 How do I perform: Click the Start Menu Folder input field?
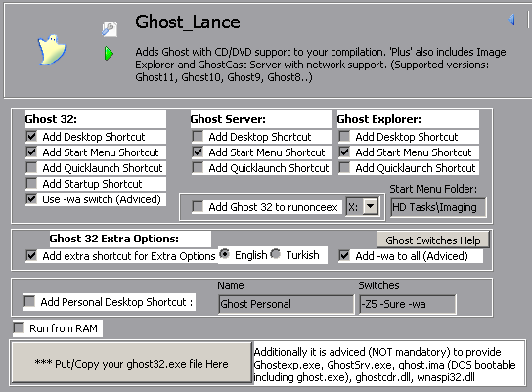tap(438, 207)
